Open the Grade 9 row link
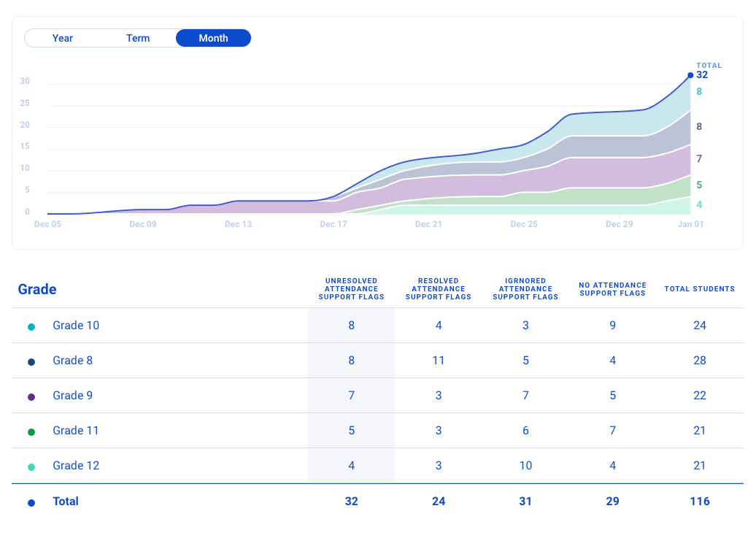Viewport: 756px width, 549px height. pos(72,396)
